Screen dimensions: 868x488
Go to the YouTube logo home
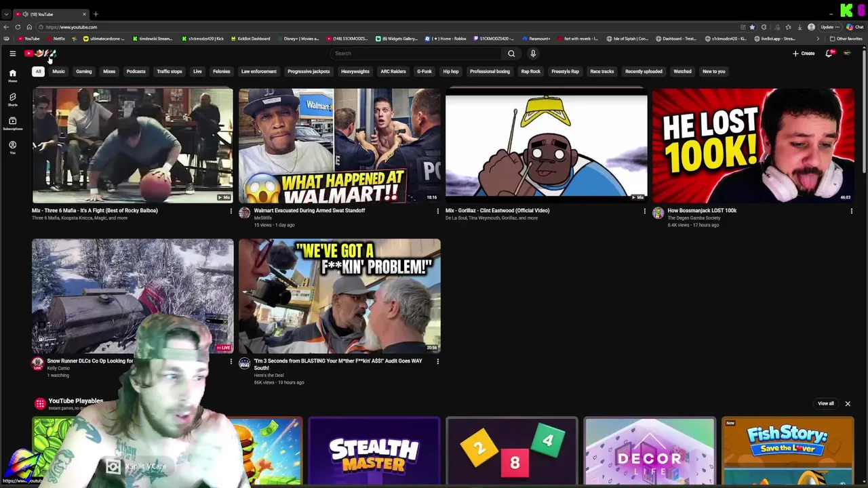click(x=40, y=54)
